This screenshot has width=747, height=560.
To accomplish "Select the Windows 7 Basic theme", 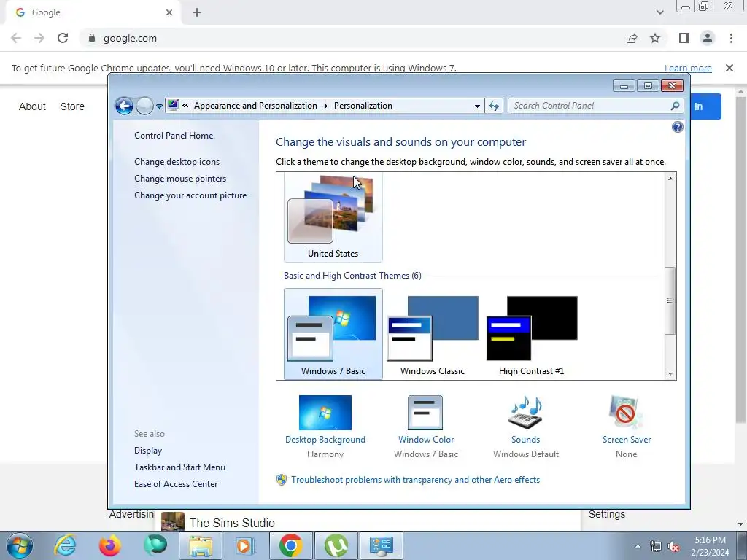I will pyautogui.click(x=333, y=334).
